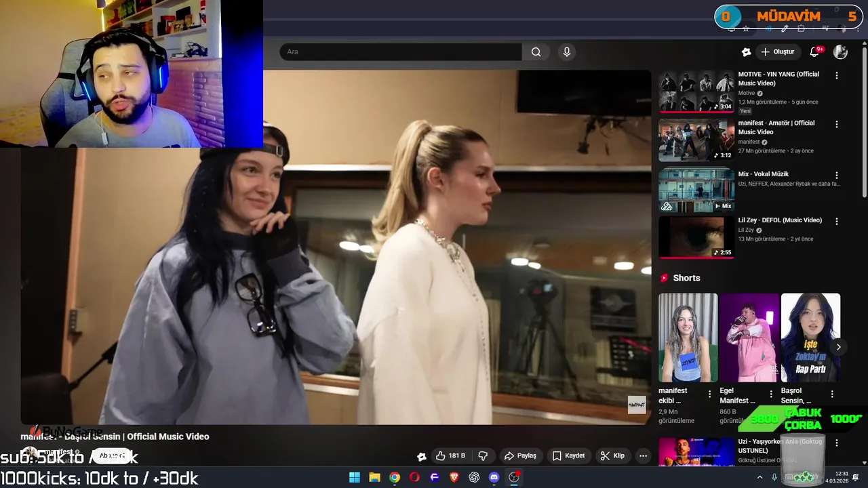Open options for the 'manifest ekibi' short
The width and height of the screenshot is (868, 488).
point(710,394)
